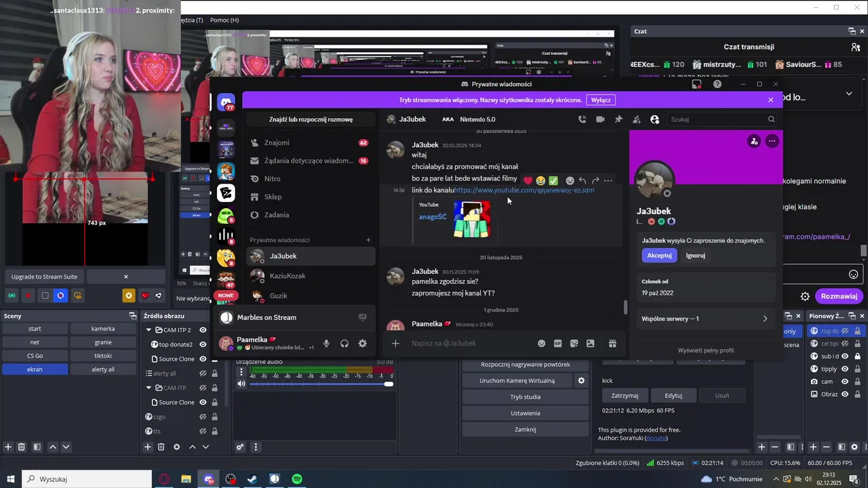Click the Zatrzymaj button under kick
Viewport: 868px width, 488px height.
click(x=625, y=396)
